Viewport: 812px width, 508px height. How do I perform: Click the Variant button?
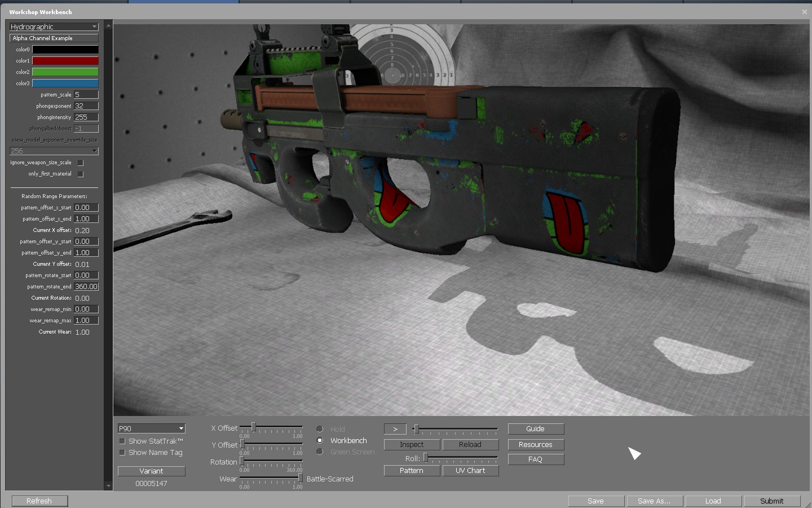(152, 471)
